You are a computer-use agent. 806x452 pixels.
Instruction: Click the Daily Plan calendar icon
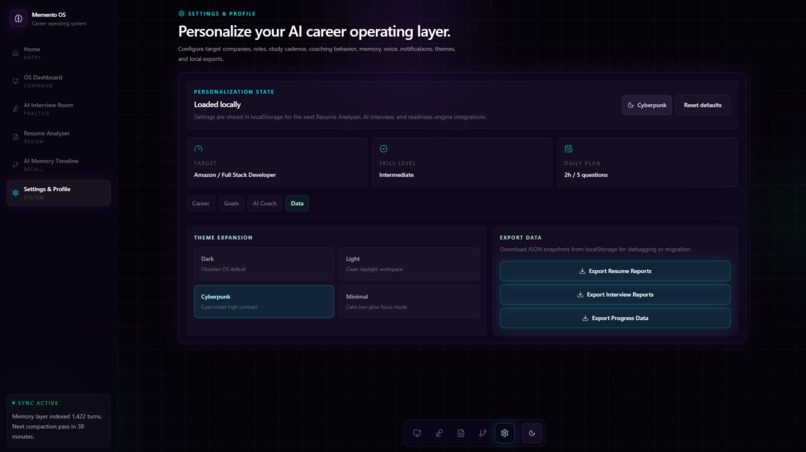569,149
